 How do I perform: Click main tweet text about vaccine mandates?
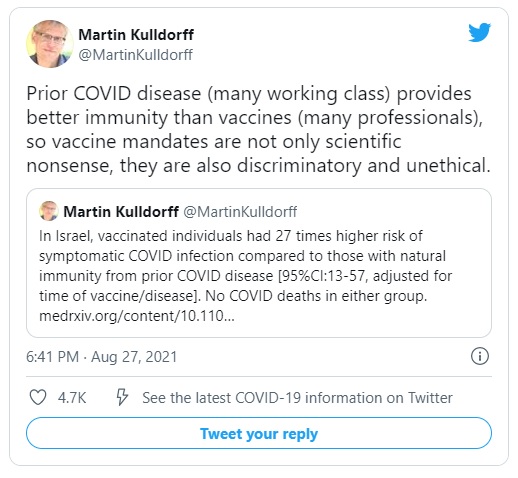point(258,129)
